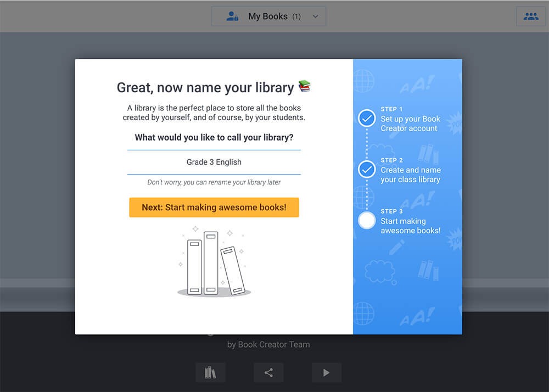Click the Create and name your class library text
The height and width of the screenshot is (392, 549).
pos(411,175)
